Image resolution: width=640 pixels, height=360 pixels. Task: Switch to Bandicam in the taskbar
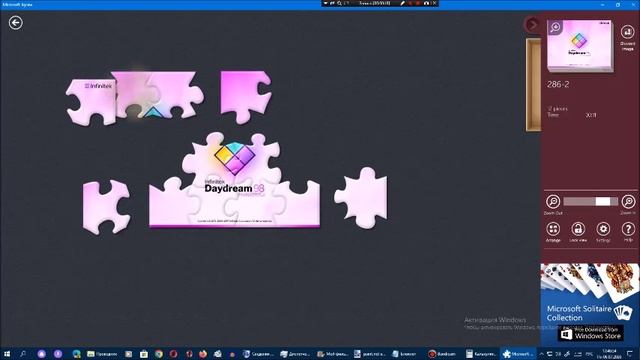[442, 354]
